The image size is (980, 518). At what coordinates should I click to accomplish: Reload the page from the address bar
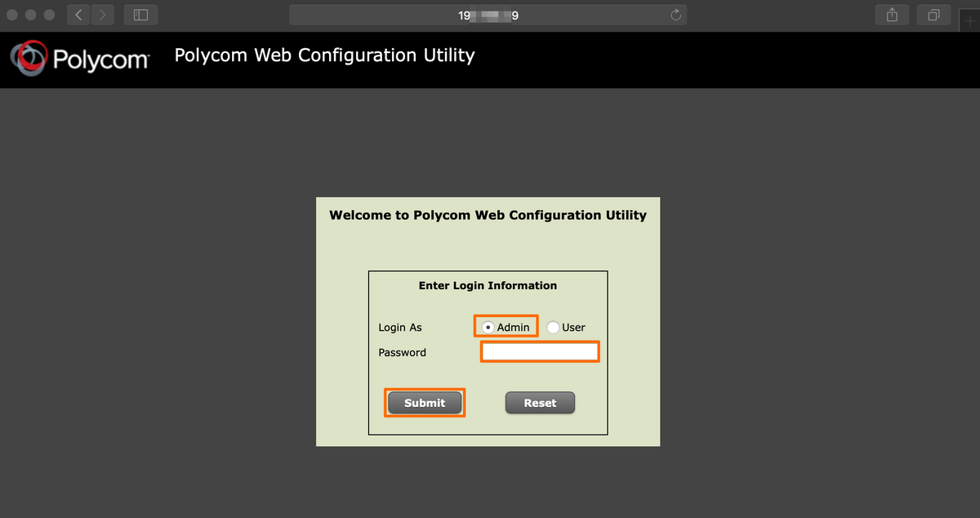675,15
